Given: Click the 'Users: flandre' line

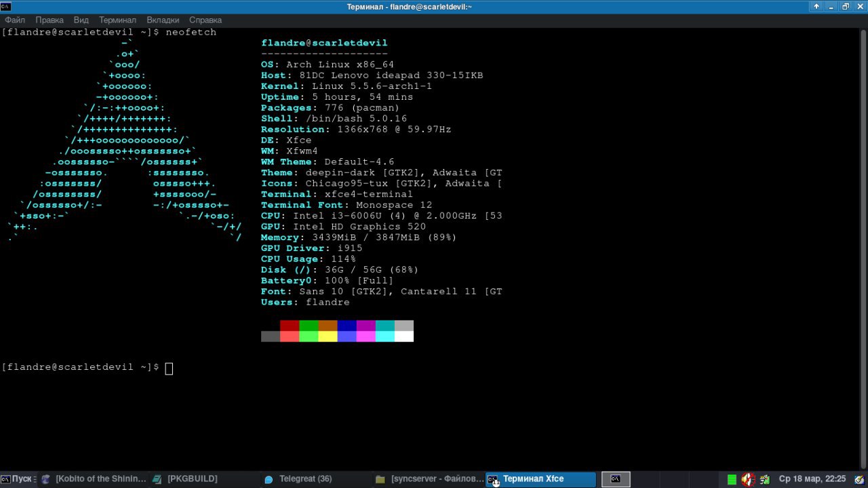Looking at the screenshot, I should [305, 303].
